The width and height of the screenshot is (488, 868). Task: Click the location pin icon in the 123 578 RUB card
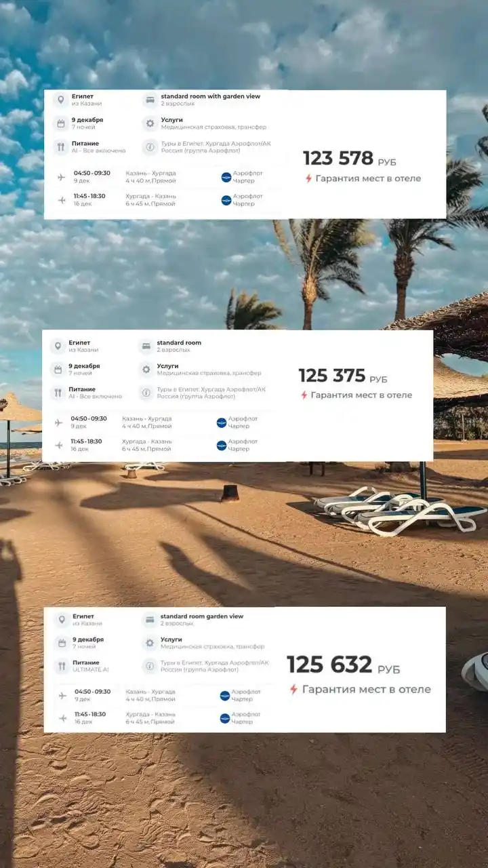(61, 100)
